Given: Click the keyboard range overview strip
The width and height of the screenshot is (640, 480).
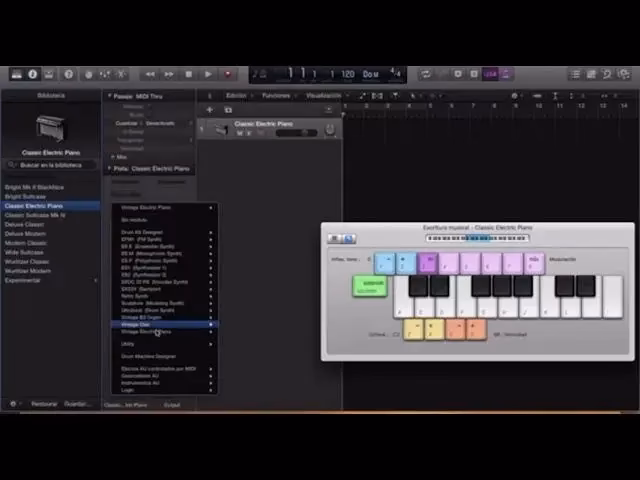Looking at the screenshot, I should 477,238.
